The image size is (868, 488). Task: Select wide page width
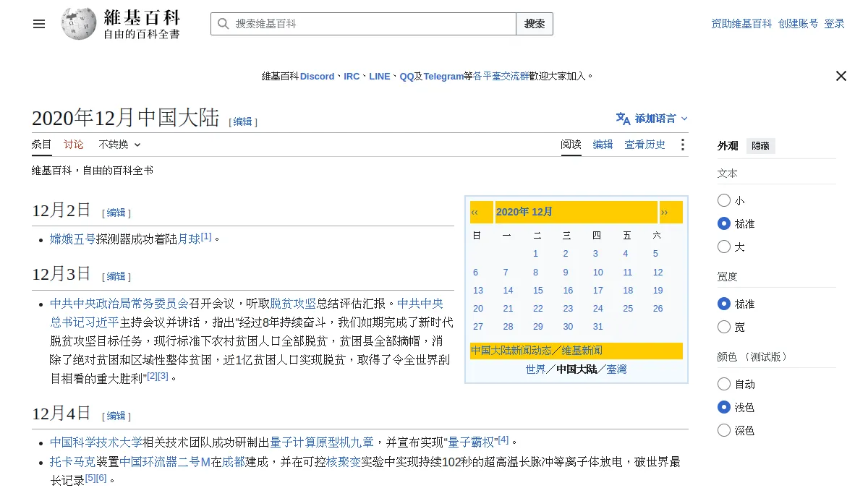click(x=724, y=327)
